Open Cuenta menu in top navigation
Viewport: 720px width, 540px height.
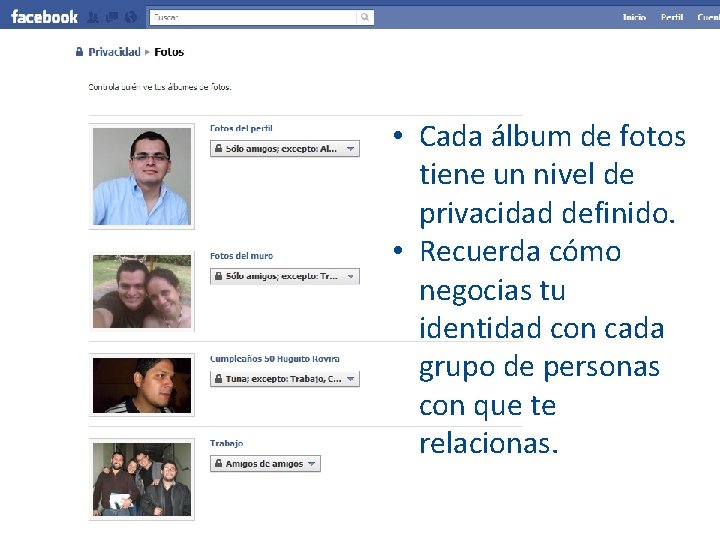pyautogui.click(x=708, y=17)
